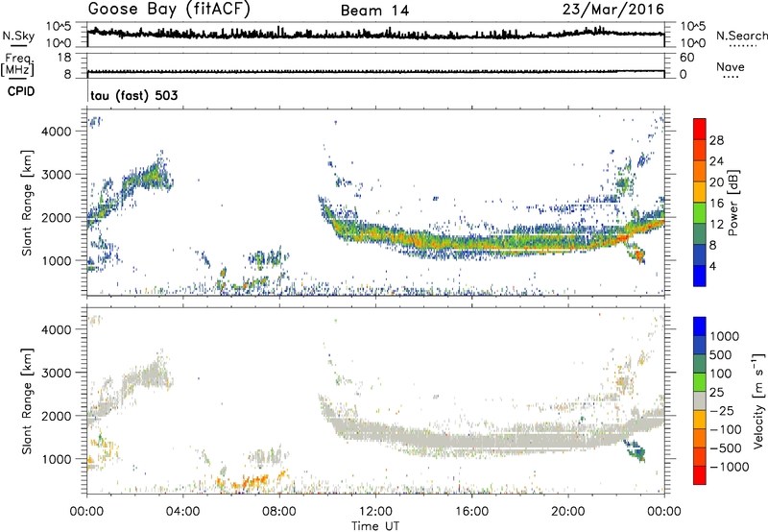Click the date "23/Mar/2016"
This screenshot has width=768, height=532.
click(x=613, y=10)
